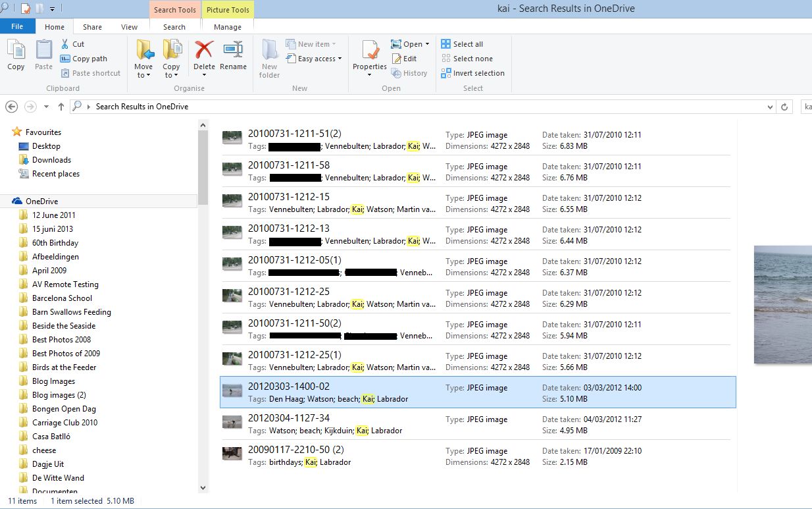Open the De Witte Wand folder
Image resolution: width=812 pixels, height=509 pixels.
52,478
